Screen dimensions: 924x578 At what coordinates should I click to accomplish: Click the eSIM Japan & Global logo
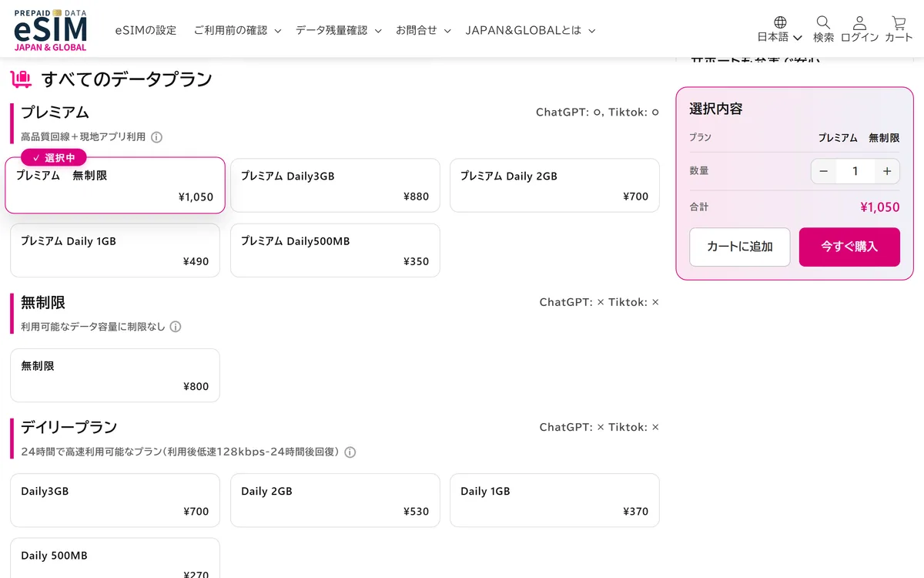[51, 30]
